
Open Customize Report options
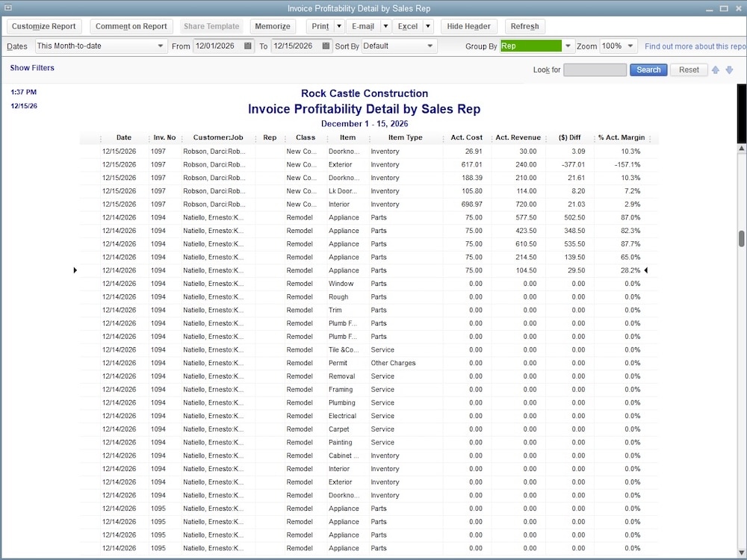(44, 26)
